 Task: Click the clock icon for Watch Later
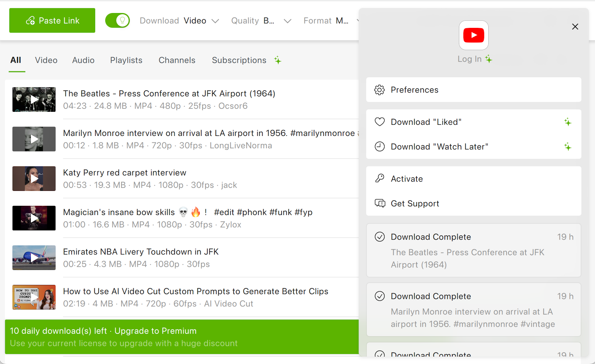pyautogui.click(x=379, y=147)
